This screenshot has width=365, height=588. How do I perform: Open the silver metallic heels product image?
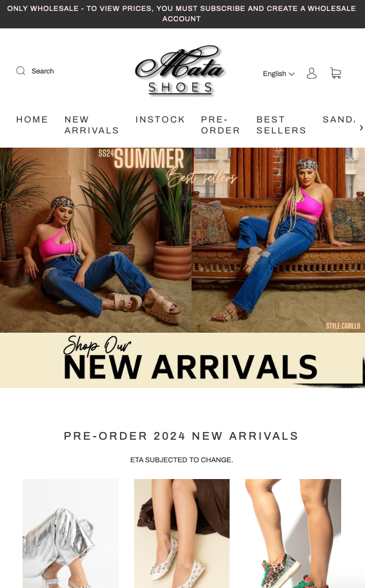click(70, 533)
